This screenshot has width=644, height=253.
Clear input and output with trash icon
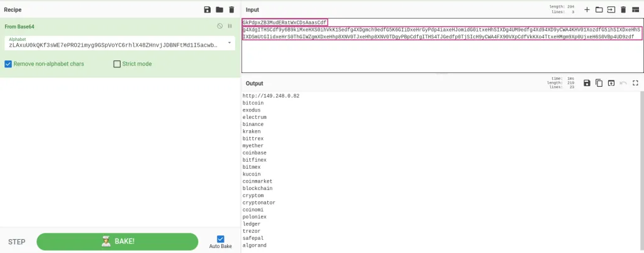click(x=623, y=9)
